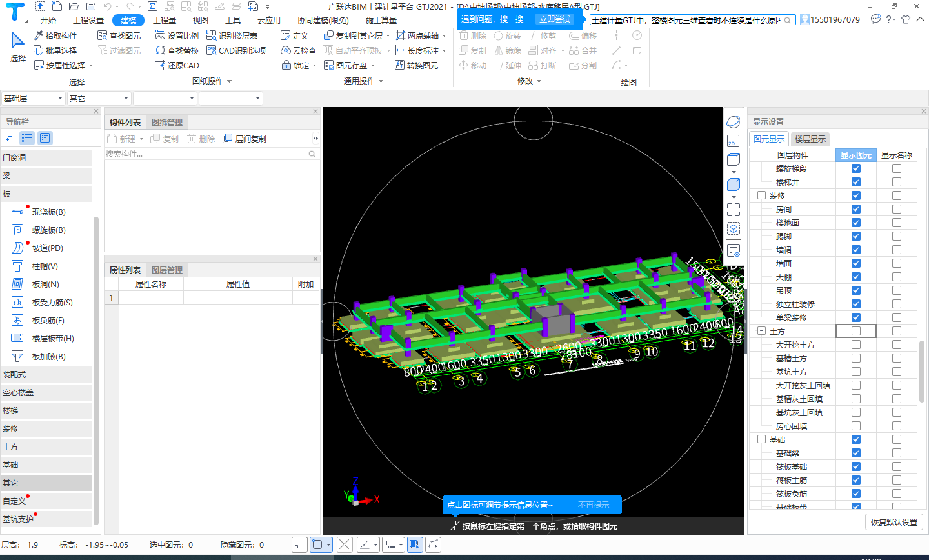Uncheck 显示图元 for 天棚
Viewport: 929px width, 560px height.
point(856,277)
